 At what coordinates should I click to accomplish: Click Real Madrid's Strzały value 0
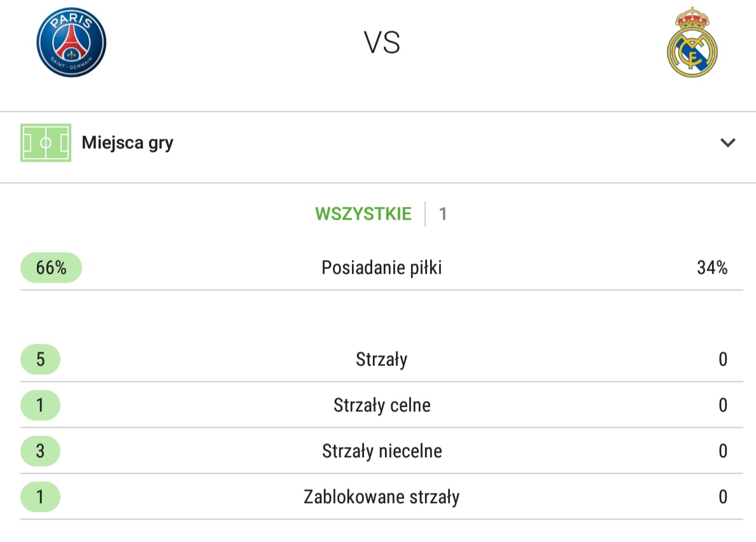coord(723,359)
